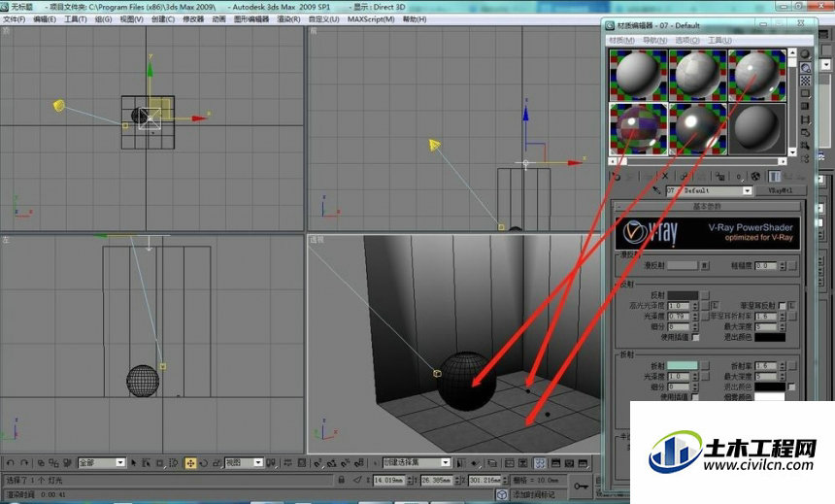This screenshot has width=835, height=504.
Task: Click the map button beside 反射 swatch
Action: (x=705, y=295)
